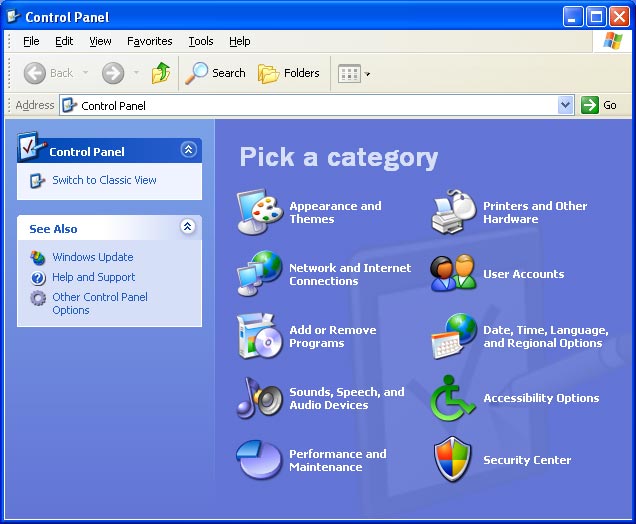Open the Date, Time, Language calendar icon

pos(453,336)
